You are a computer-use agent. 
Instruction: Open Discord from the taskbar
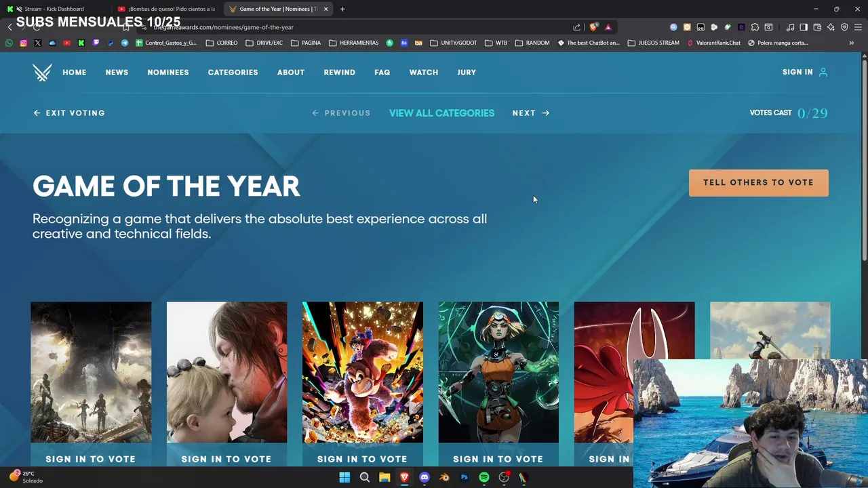pyautogui.click(x=425, y=477)
